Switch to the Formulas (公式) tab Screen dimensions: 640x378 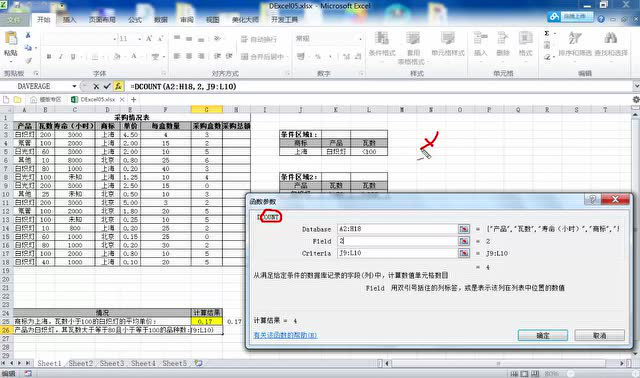(135, 20)
